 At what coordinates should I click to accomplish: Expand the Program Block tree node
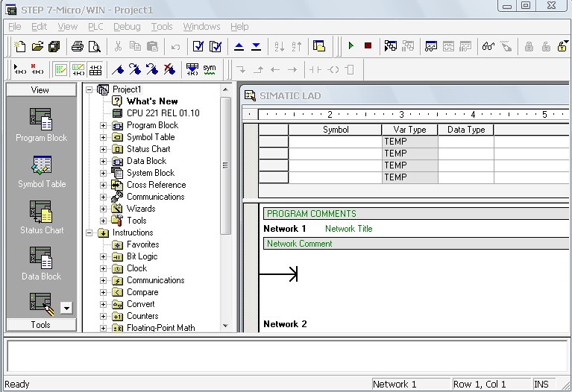[x=104, y=125]
